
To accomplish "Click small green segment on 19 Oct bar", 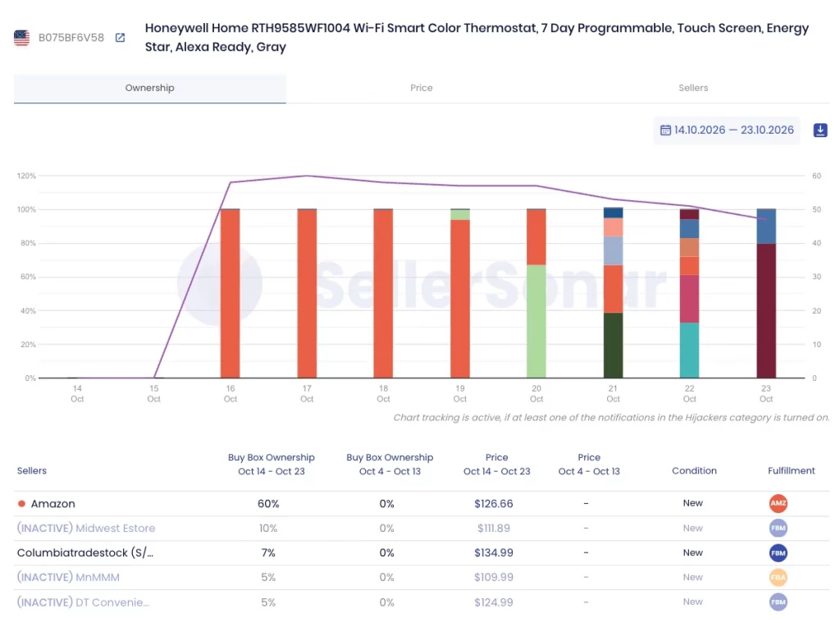I will pyautogui.click(x=460, y=214).
